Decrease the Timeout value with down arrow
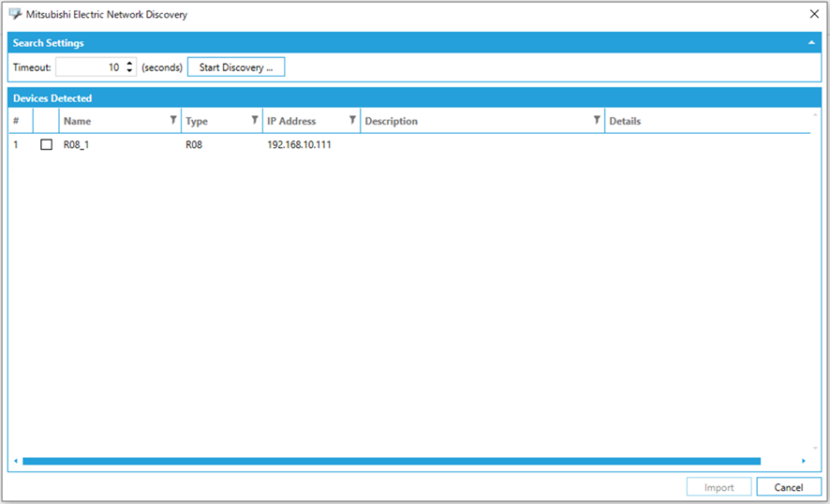 pos(130,71)
